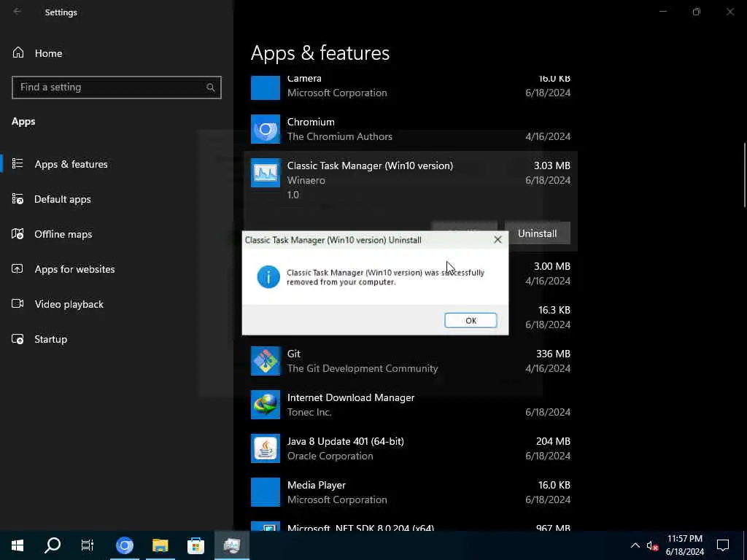Select the Chromium app icon in list

pos(266,129)
